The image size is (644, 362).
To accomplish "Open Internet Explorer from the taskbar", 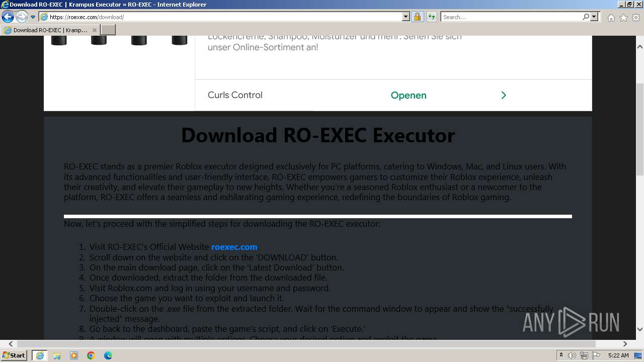I will [x=39, y=355].
